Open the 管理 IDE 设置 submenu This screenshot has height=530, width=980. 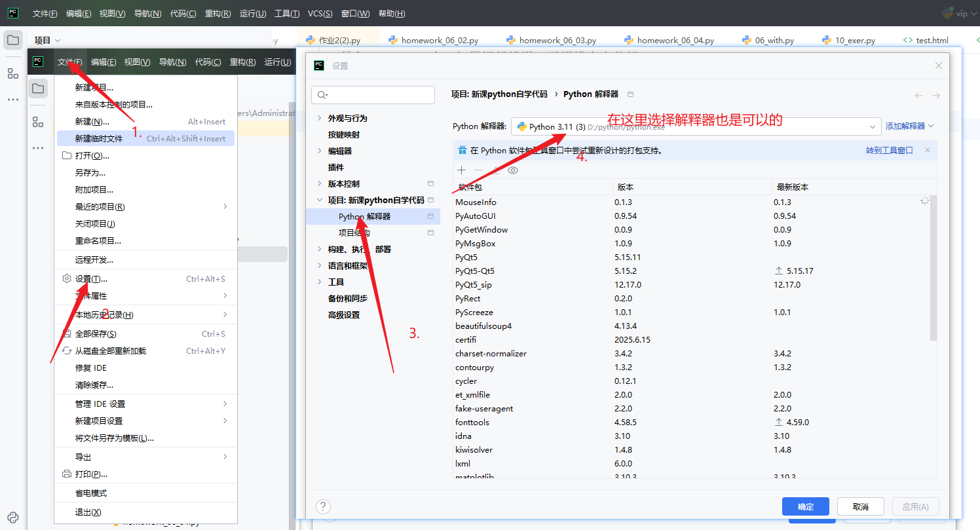145,404
